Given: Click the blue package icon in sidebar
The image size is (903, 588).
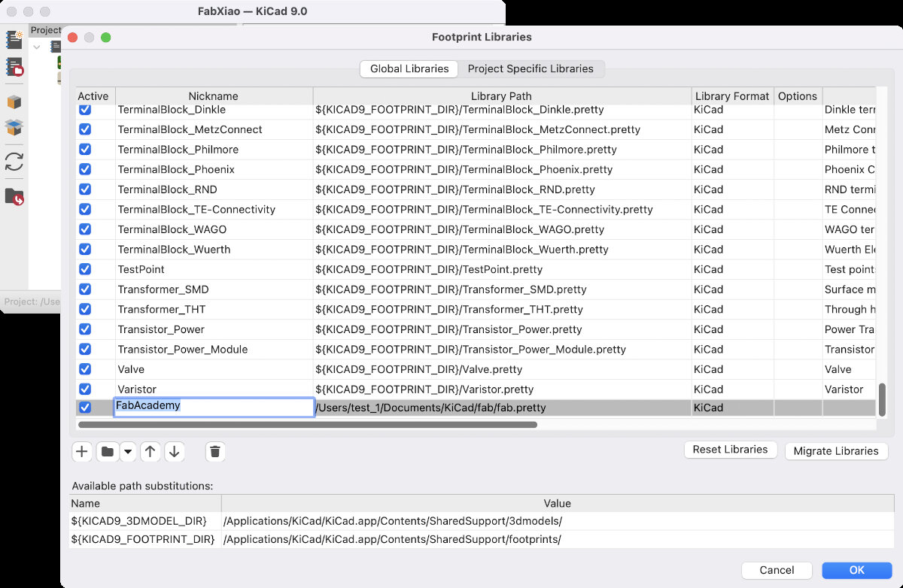Looking at the screenshot, I should (14, 127).
